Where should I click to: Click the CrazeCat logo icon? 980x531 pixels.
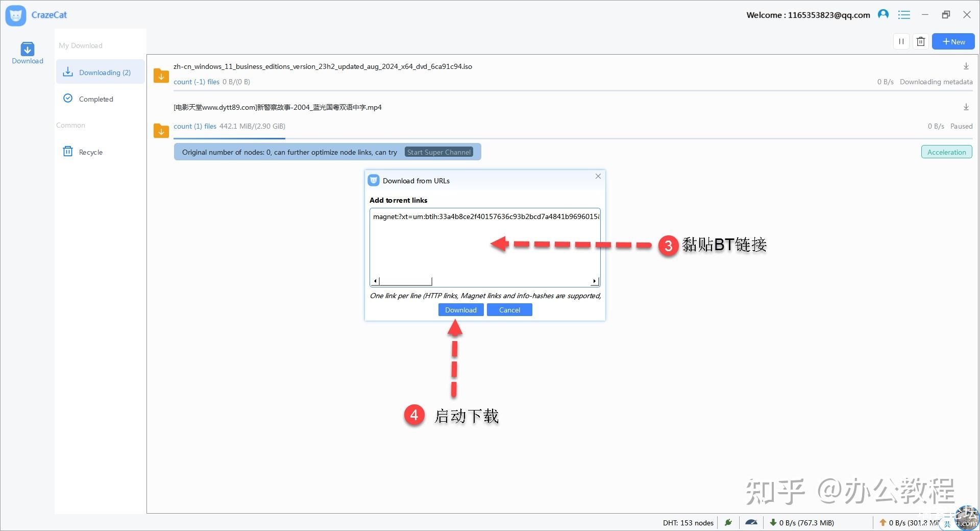pos(16,15)
